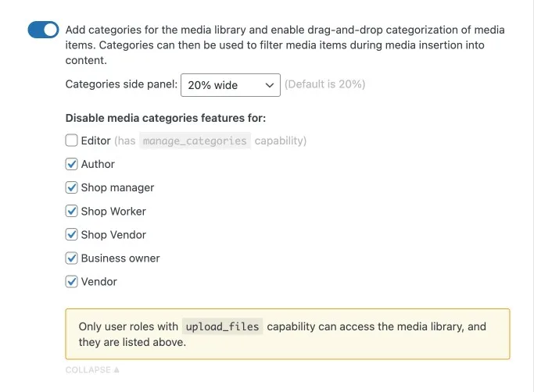534x392 pixels.
Task: Click the chevron arrow in width selector
Action: coord(270,84)
